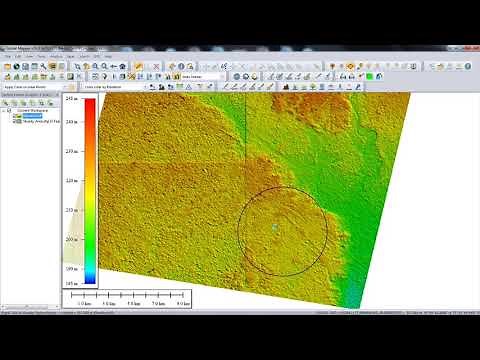Image resolution: width=480 pixels, height=360 pixels.
Task: Click the red X delete icon
Action: click(156, 67)
